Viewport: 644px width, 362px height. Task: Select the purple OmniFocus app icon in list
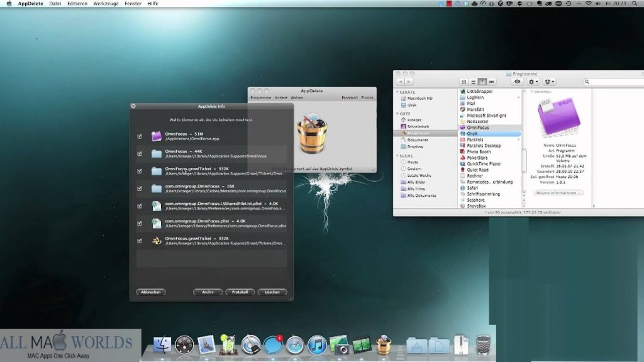coord(156,136)
